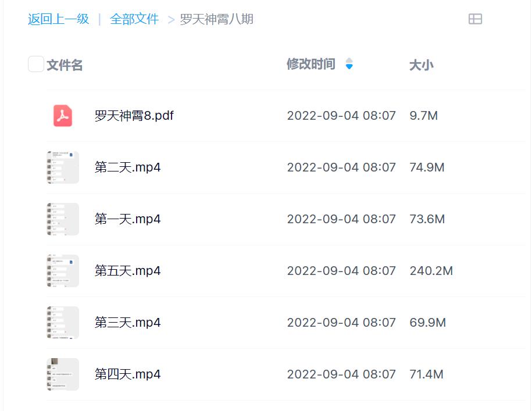Select the row checkbox area for 罗天神霄8.pdf
Image resolution: width=532 pixels, height=411 pixels.
(35, 115)
